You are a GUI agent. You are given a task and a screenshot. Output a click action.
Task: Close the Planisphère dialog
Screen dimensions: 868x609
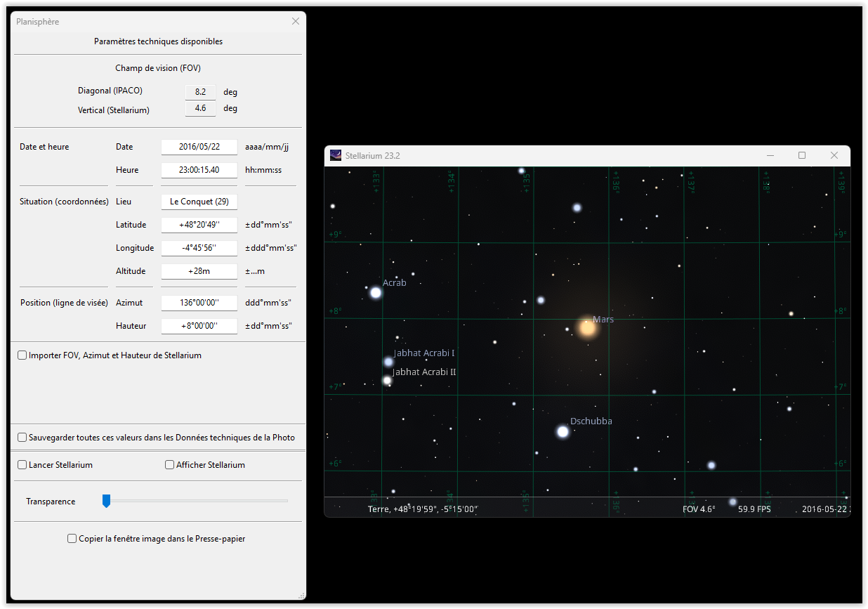(296, 22)
